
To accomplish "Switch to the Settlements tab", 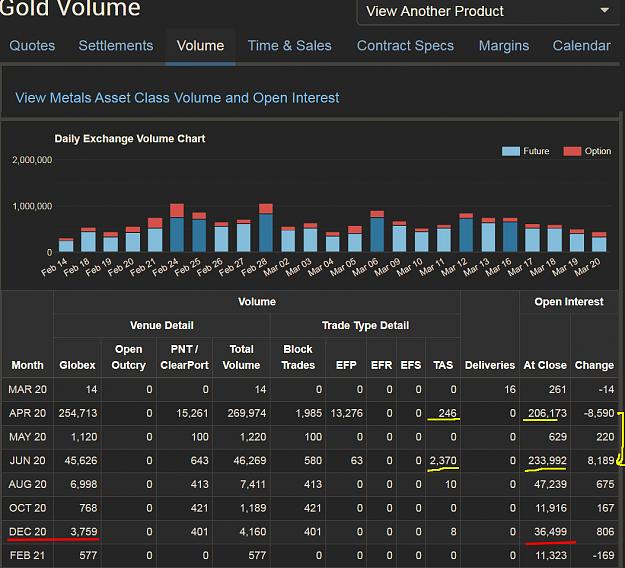I will pyautogui.click(x=116, y=45).
